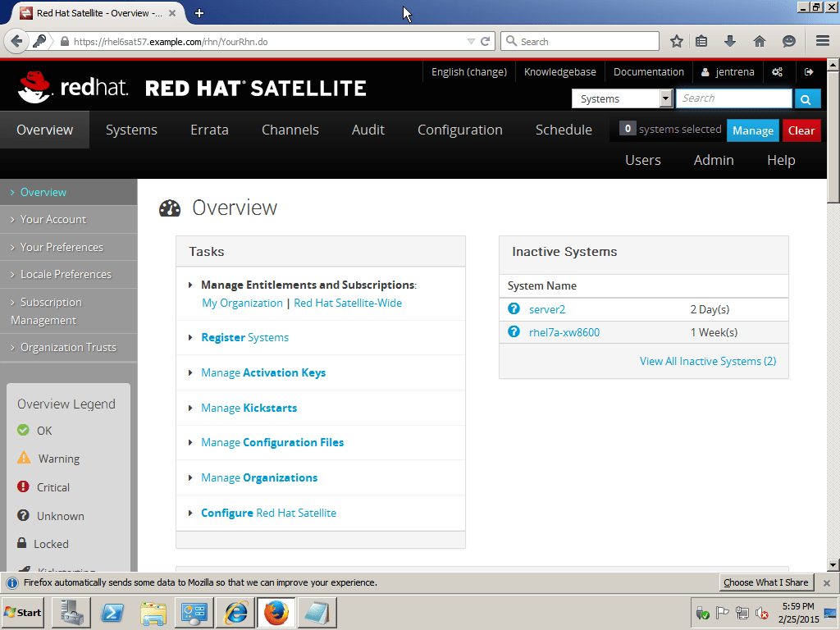Screen dimensions: 840x630
Task: Open the Admin menu
Action: pyautogui.click(x=713, y=160)
